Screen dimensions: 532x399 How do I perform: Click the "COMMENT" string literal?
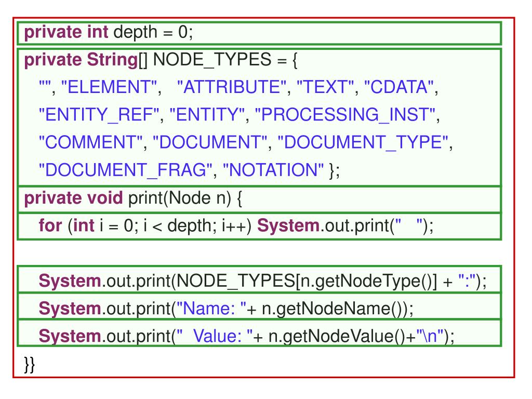pos(90,142)
